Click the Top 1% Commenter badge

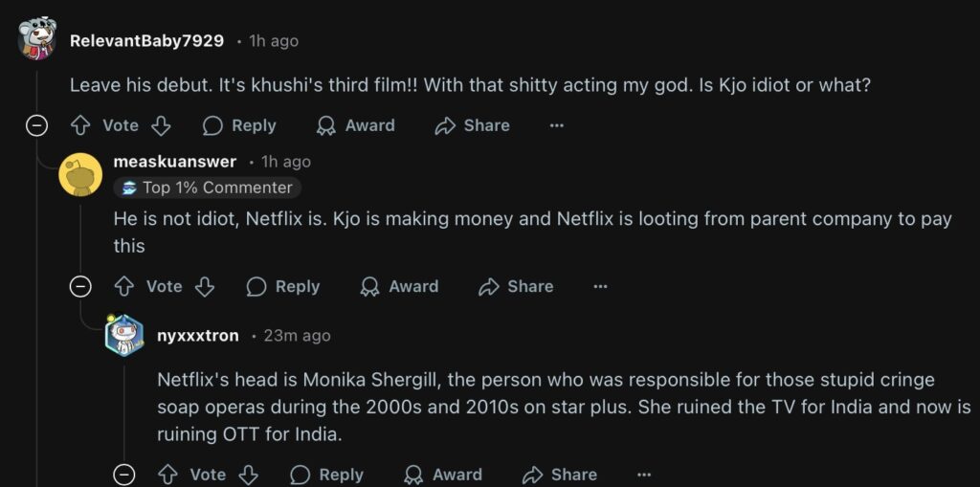tap(207, 188)
